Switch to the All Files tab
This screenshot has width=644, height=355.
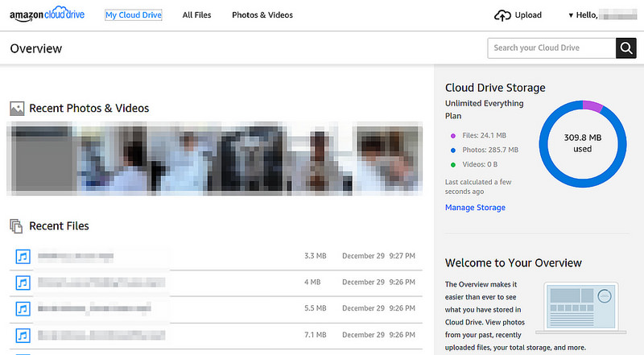click(x=197, y=15)
